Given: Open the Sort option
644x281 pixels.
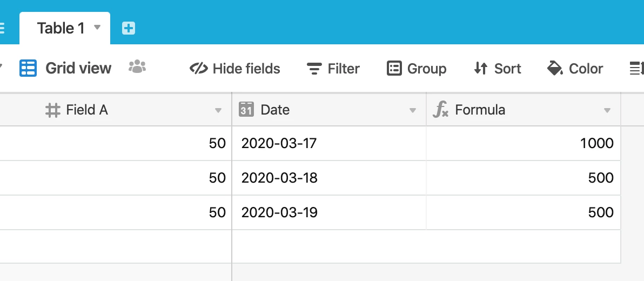Looking at the screenshot, I should click(x=498, y=68).
